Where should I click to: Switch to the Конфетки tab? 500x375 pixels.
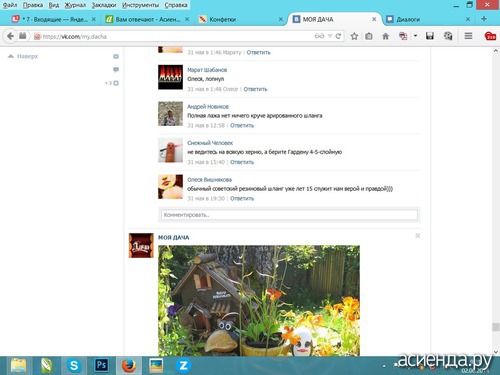click(223, 19)
